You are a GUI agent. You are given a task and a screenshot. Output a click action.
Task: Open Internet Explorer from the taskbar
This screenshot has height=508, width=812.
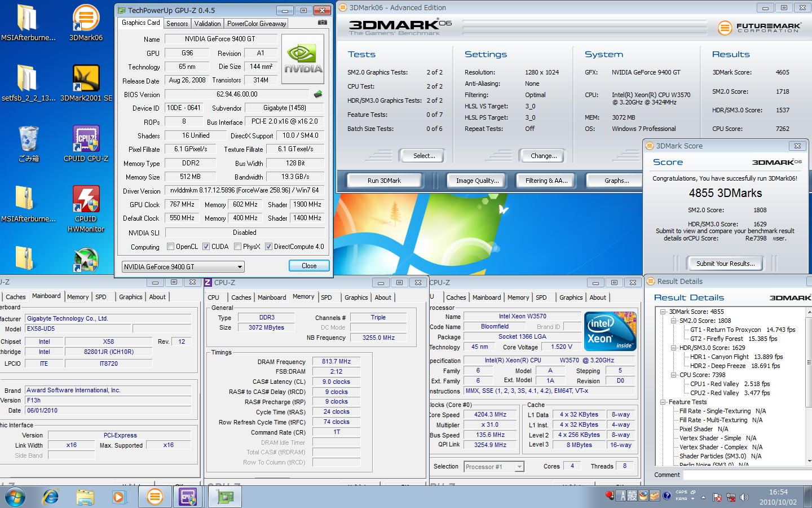[51, 497]
